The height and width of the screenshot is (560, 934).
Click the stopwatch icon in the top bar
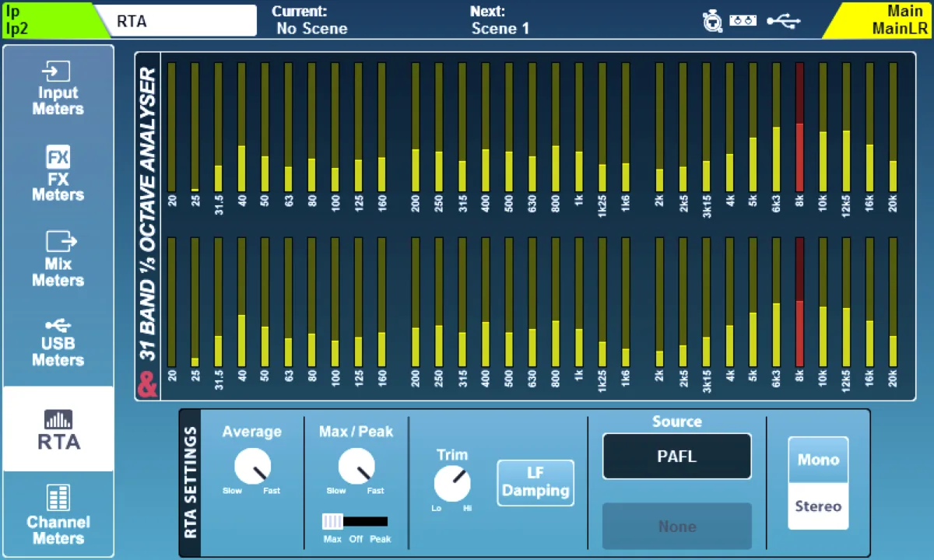[711, 21]
